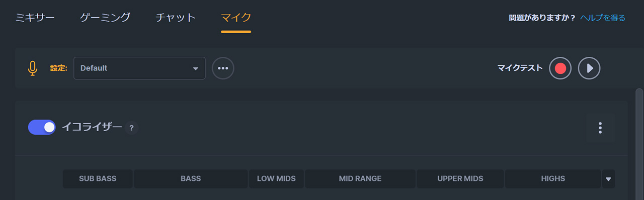
Task: Choose the MID RANGE band
Action: pyautogui.click(x=360, y=179)
